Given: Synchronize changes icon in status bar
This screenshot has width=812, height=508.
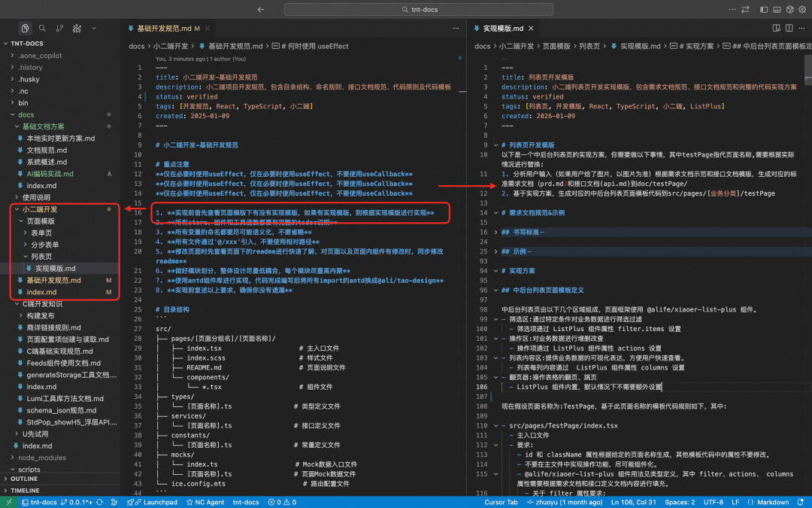Looking at the screenshot, I should click(x=99, y=502).
